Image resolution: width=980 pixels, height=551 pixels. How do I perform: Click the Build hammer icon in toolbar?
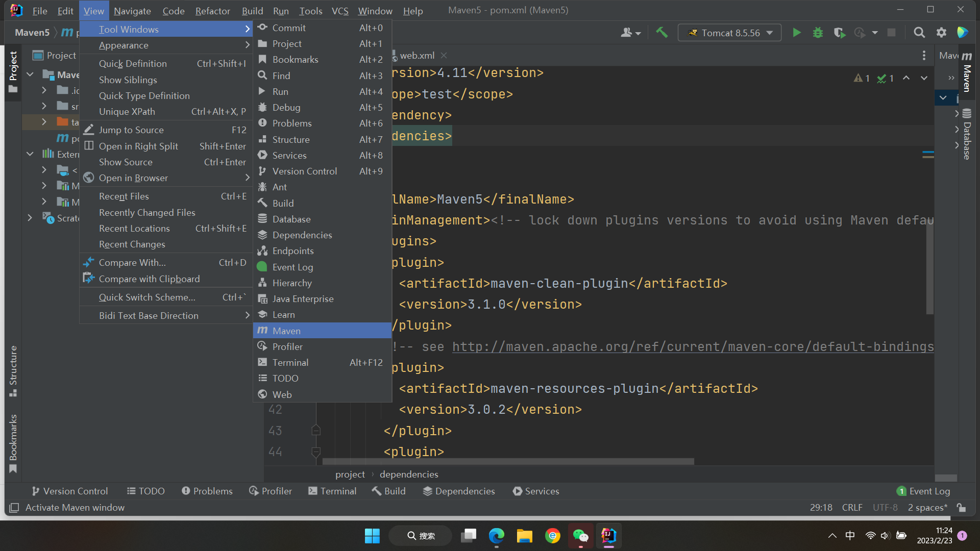(661, 33)
